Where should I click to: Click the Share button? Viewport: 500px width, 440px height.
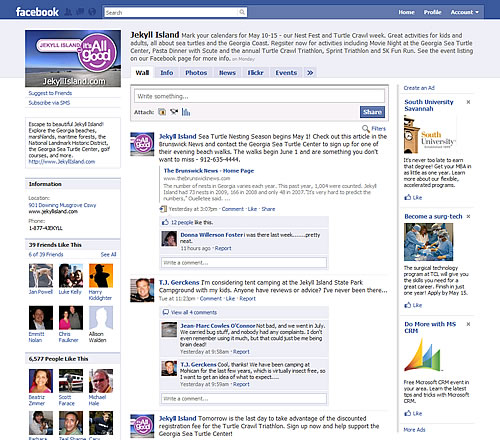pyautogui.click(x=372, y=112)
